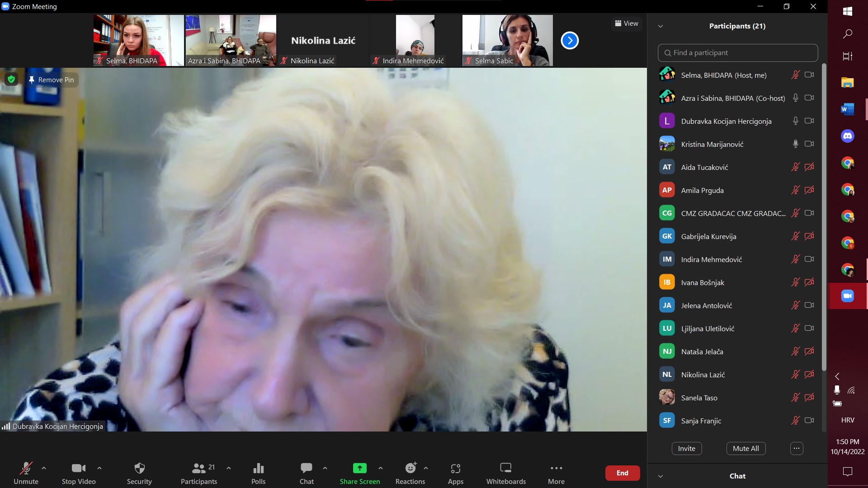This screenshot has height=488, width=868.
Task: Click the Share Screen green icon
Action: (359, 468)
